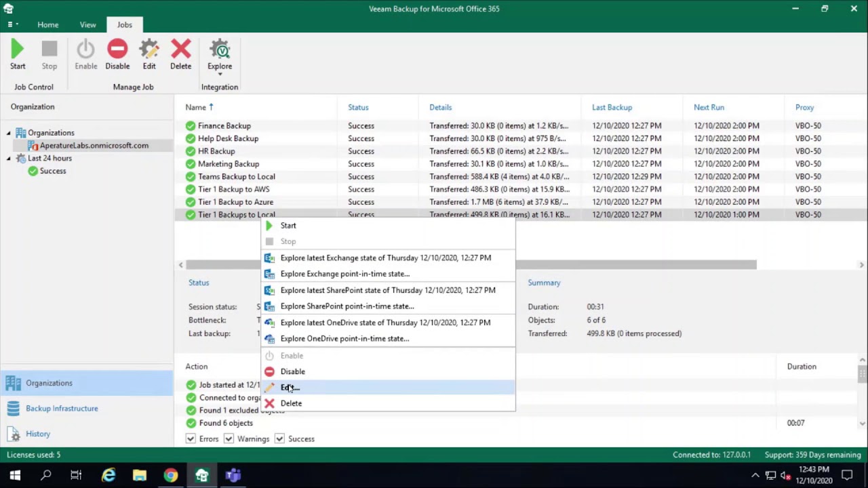The image size is (868, 488).
Task: Open the application main menu button
Action: coord(12,24)
